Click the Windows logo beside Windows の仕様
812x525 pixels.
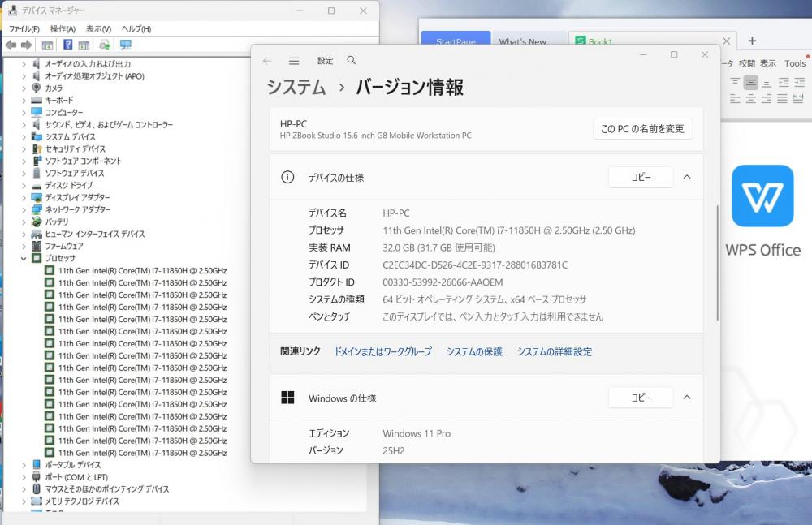tap(287, 398)
